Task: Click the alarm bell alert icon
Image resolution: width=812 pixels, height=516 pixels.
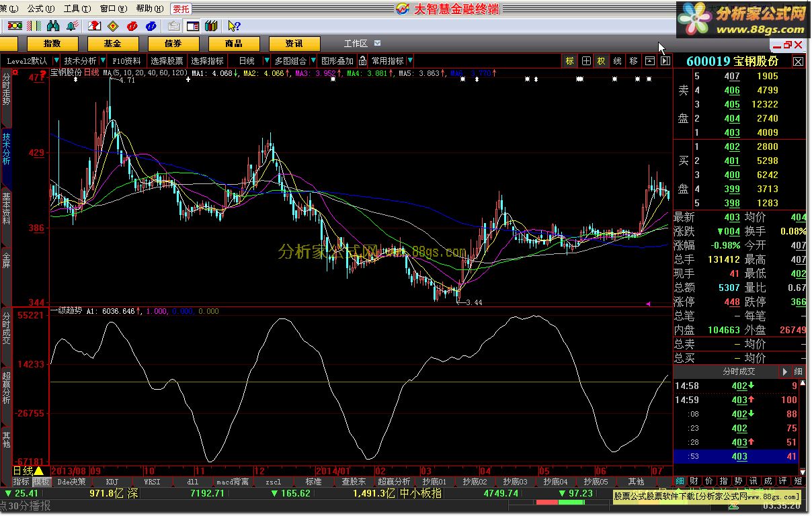Action: 73,26
